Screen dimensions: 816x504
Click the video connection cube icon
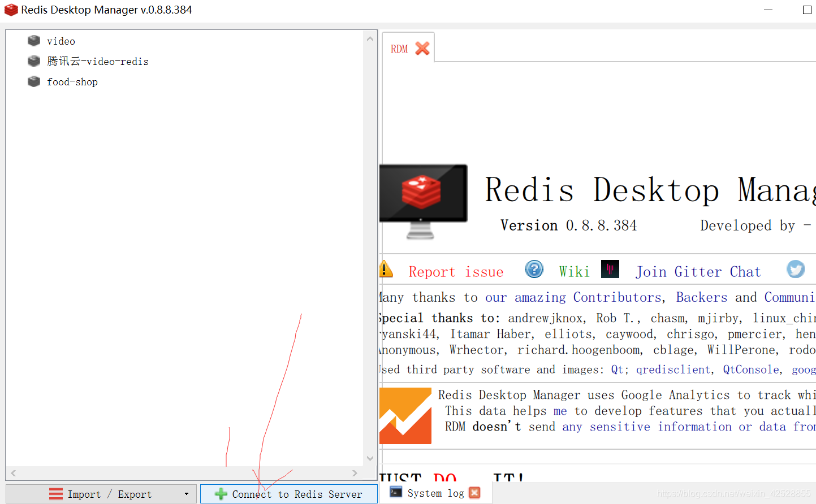[x=34, y=41]
